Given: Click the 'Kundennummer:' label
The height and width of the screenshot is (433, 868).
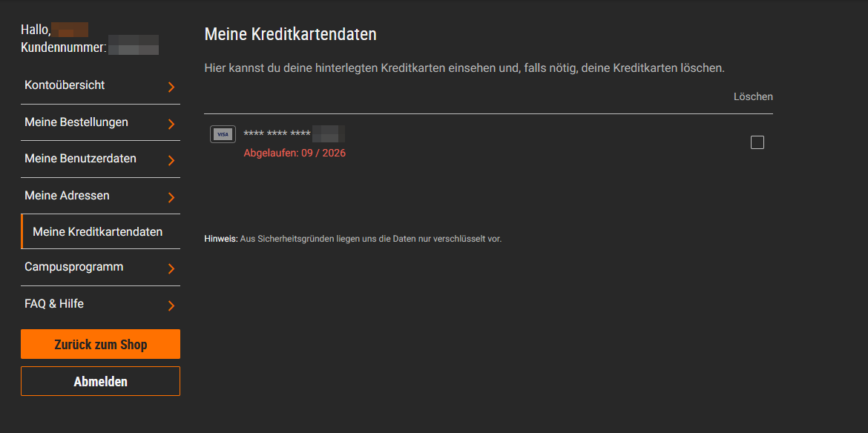Looking at the screenshot, I should [x=64, y=47].
